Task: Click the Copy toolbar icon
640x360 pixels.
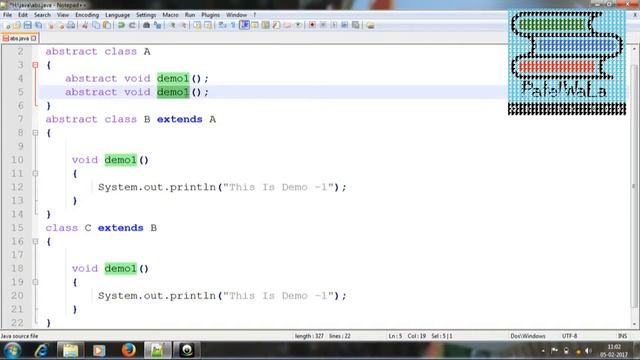Action: tap(96, 25)
